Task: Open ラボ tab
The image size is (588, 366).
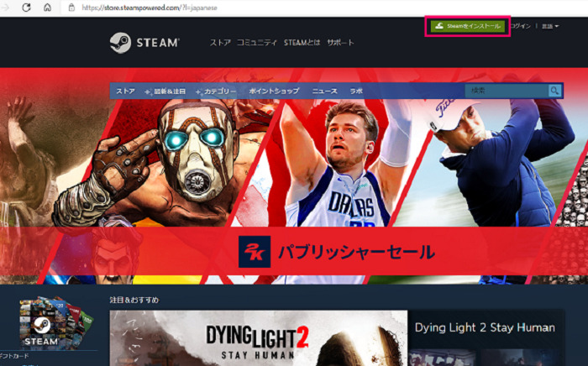Action: point(356,91)
